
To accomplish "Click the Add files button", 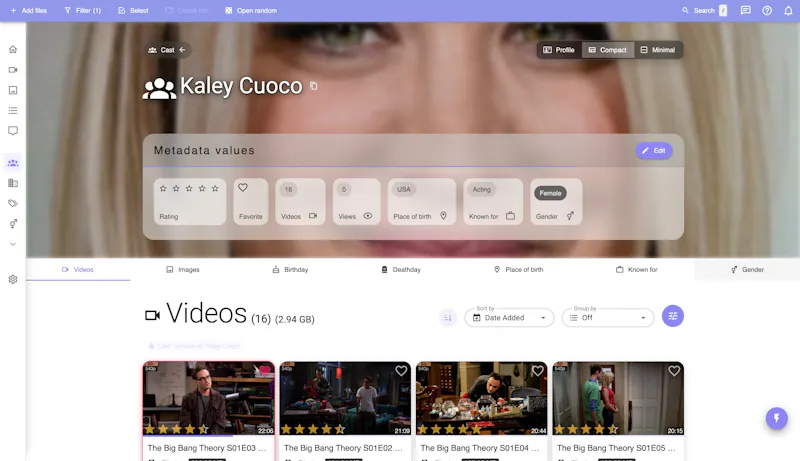I will [29, 10].
